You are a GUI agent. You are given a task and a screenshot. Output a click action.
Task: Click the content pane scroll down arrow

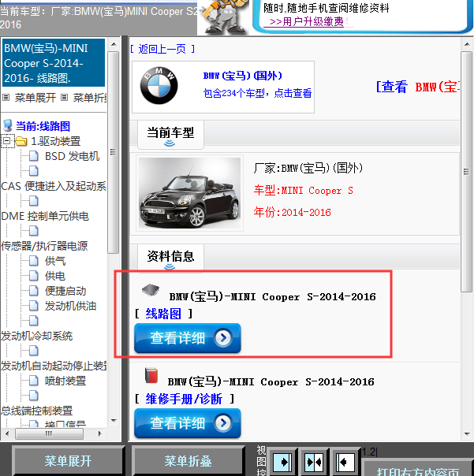pyautogui.click(x=467, y=434)
